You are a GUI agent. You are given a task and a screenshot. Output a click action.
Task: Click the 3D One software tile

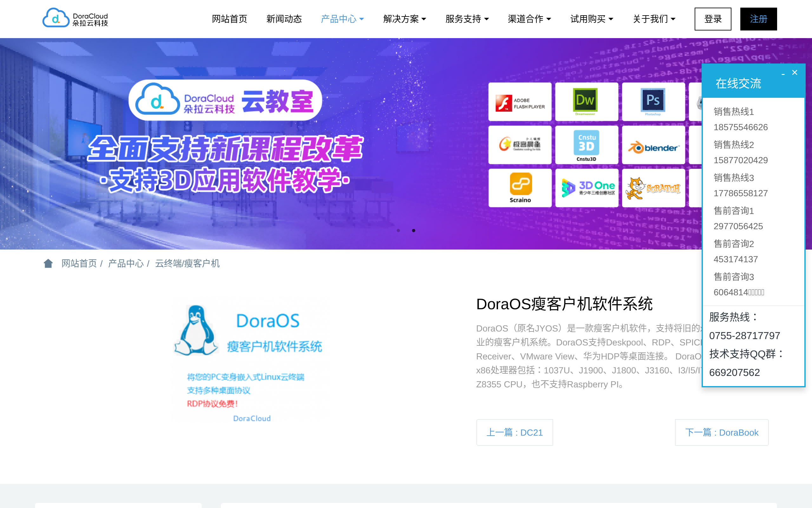(x=586, y=188)
